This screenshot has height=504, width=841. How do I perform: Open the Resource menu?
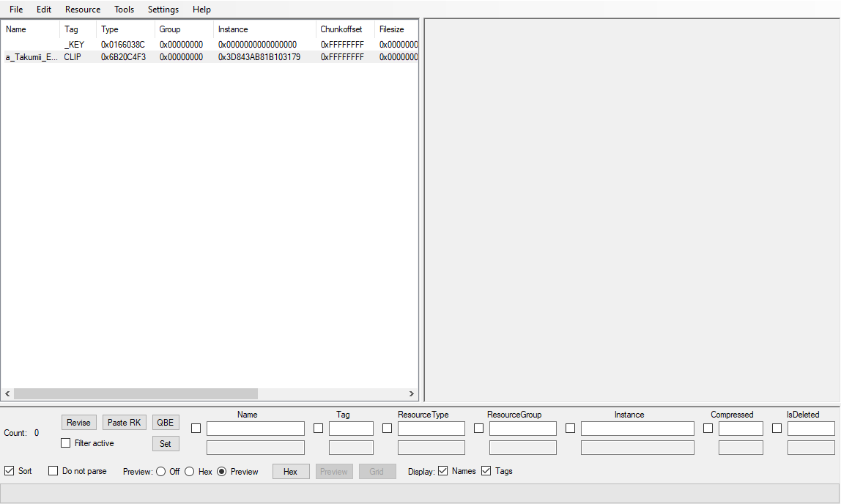click(83, 10)
